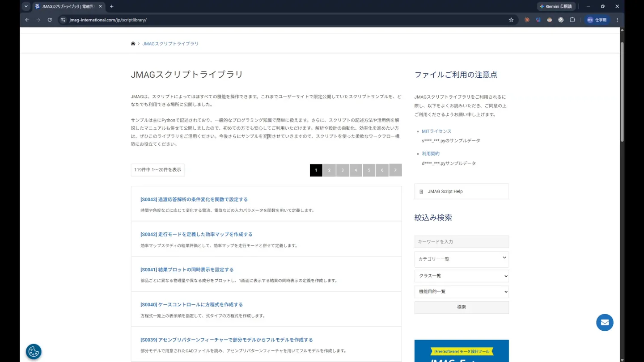Open the extensions puzzle icon
Viewport: 644px width, 362px height.
(x=572, y=20)
